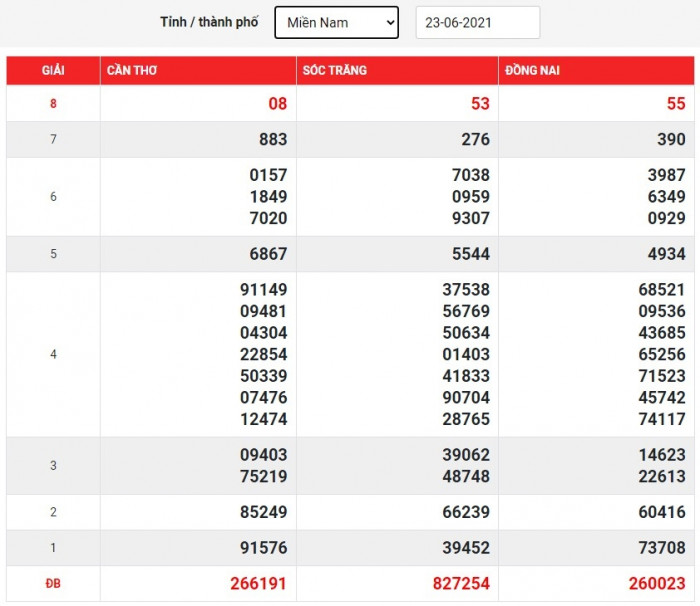
Task: Click the Giải column header
Action: click(x=53, y=70)
